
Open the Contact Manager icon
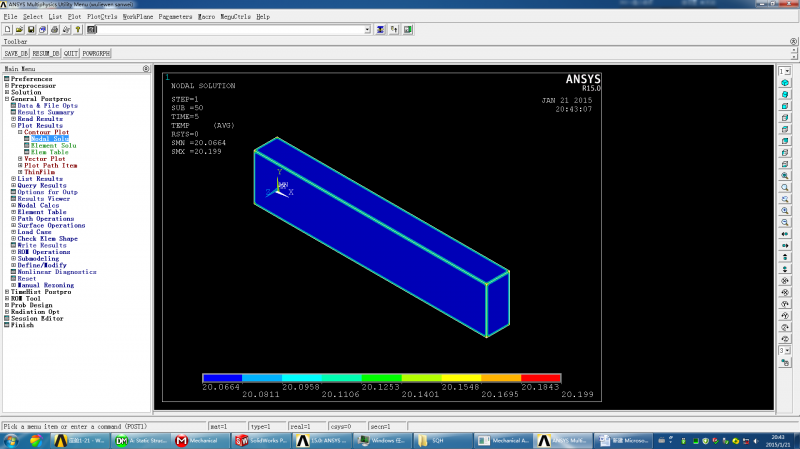pyautogui.click(x=408, y=30)
